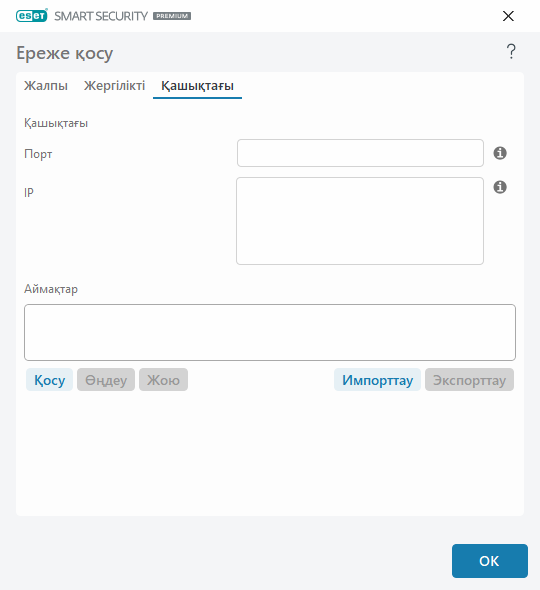Viewport: 540px width, 590px height.
Task: Click the Қосу button to add zone
Action: [x=49, y=380]
